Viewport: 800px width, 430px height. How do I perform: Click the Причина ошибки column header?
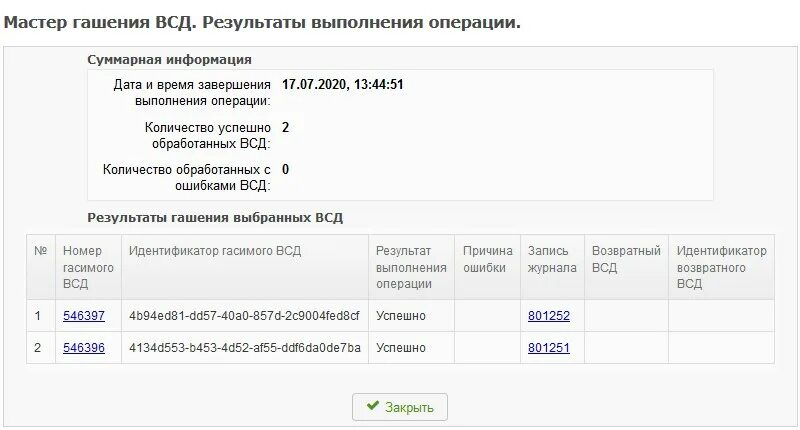pyautogui.click(x=487, y=259)
